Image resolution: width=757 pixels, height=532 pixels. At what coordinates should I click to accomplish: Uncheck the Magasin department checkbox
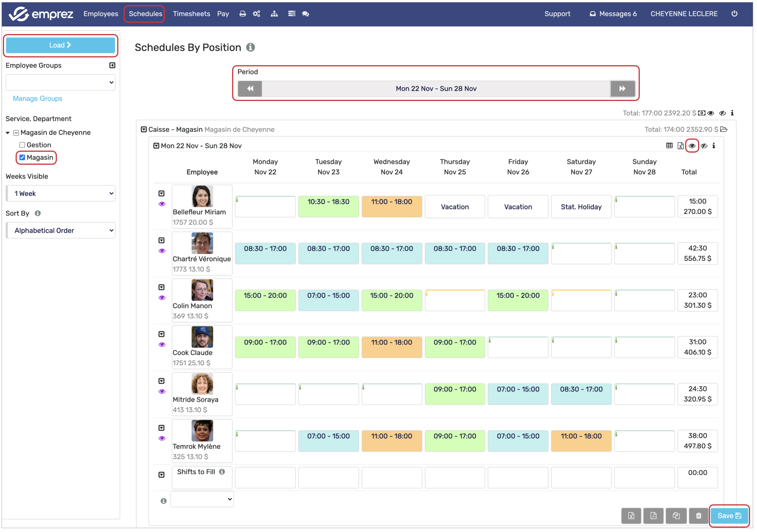[x=22, y=158]
